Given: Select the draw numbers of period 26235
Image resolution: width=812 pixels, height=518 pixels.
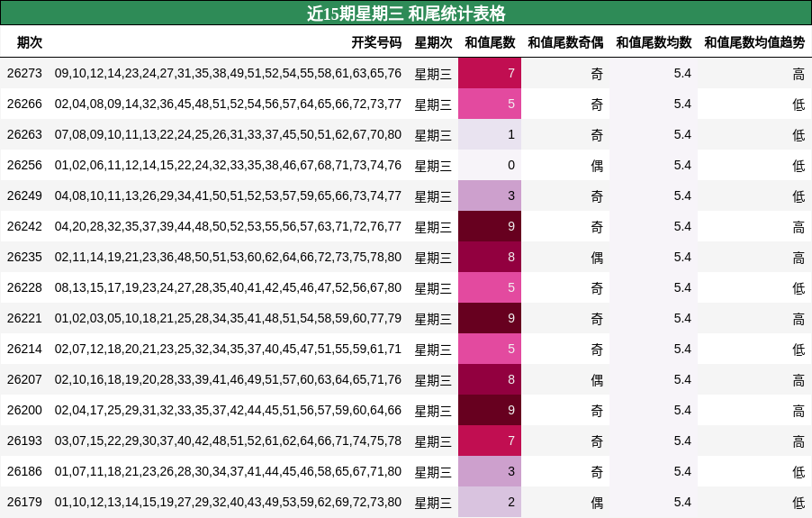Looking at the screenshot, I should click(x=228, y=257).
